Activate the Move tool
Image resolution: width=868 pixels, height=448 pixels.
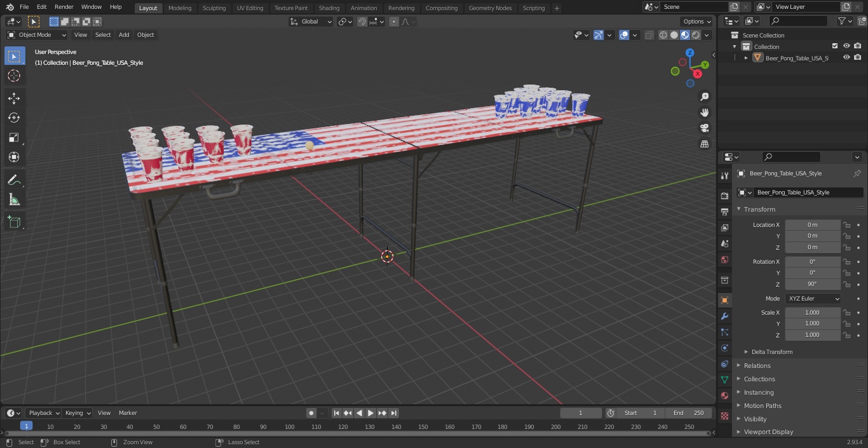14,98
